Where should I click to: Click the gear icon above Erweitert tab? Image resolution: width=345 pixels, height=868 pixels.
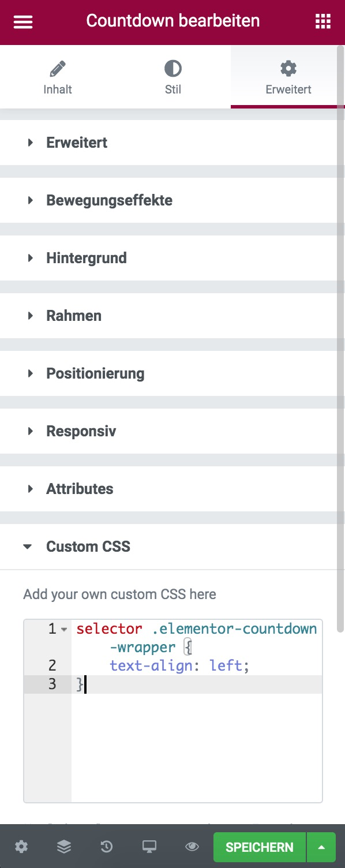[x=287, y=68]
